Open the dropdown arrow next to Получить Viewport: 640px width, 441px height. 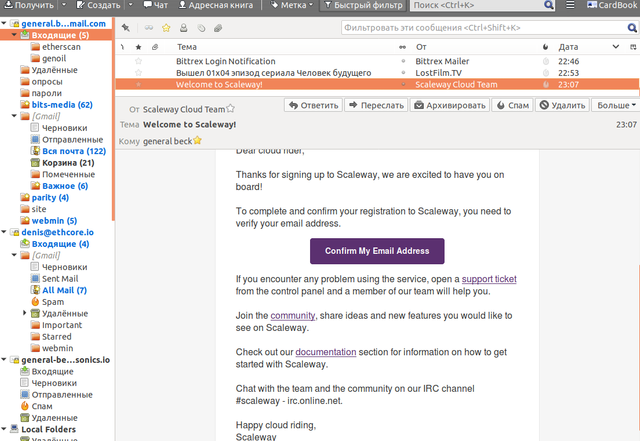click(x=64, y=5)
